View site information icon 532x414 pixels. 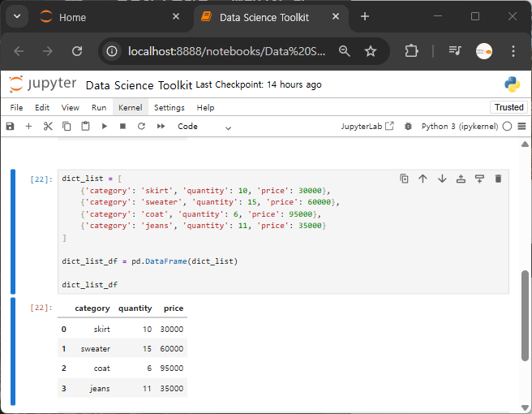(112, 51)
